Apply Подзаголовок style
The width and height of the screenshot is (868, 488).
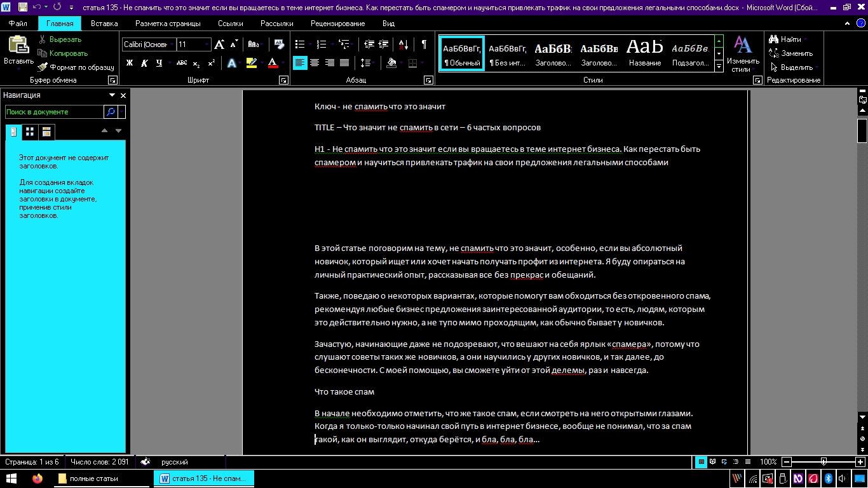click(690, 53)
